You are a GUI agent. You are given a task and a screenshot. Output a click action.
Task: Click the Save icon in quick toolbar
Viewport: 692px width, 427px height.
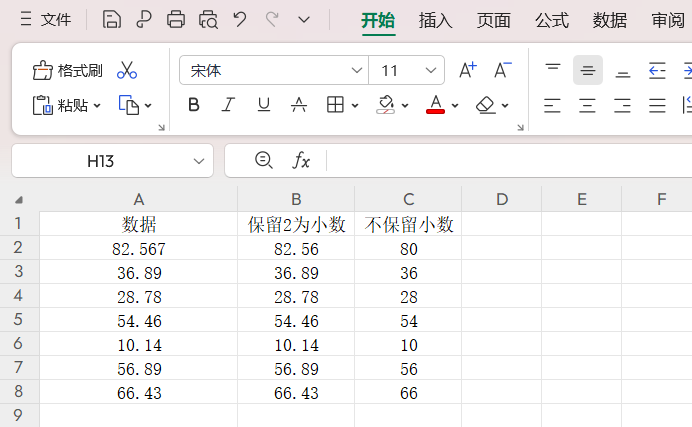(112, 19)
